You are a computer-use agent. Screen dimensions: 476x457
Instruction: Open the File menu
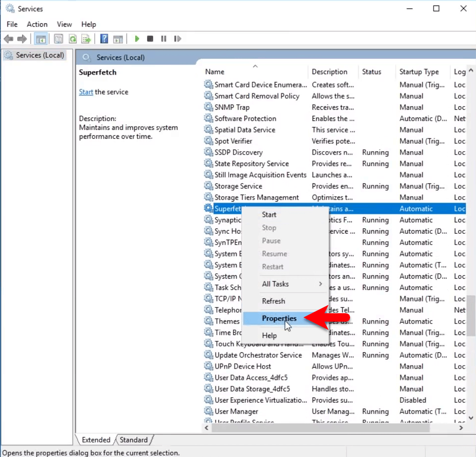[x=12, y=24]
